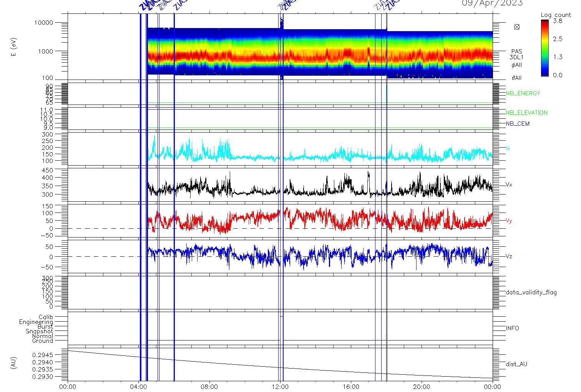Click the 0.2930 distance tick label
Image resolution: width=581 pixels, height=392 pixels.
43,377
